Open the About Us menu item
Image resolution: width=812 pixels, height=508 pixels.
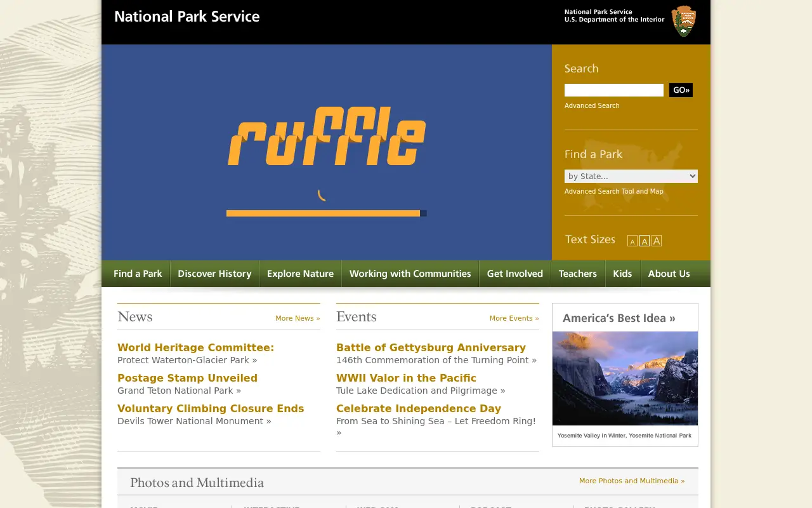(669, 274)
